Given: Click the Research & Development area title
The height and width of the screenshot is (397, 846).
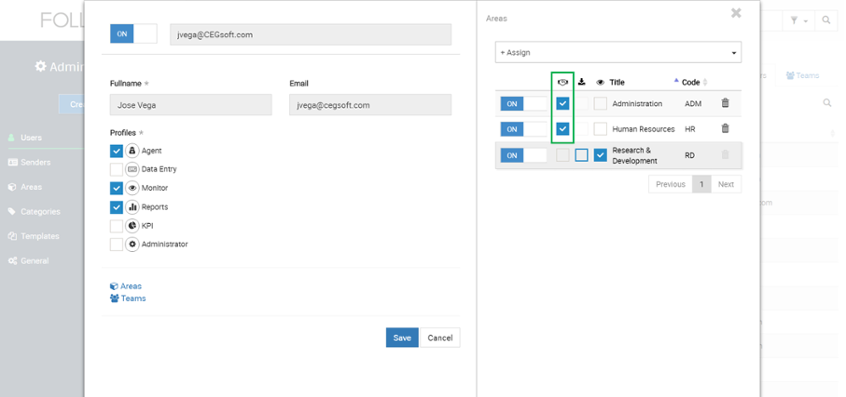Looking at the screenshot, I should 635,155.
